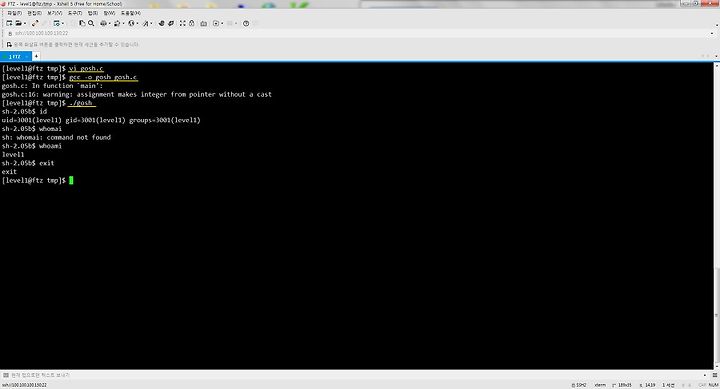Open the session properties icon

coord(56,23)
